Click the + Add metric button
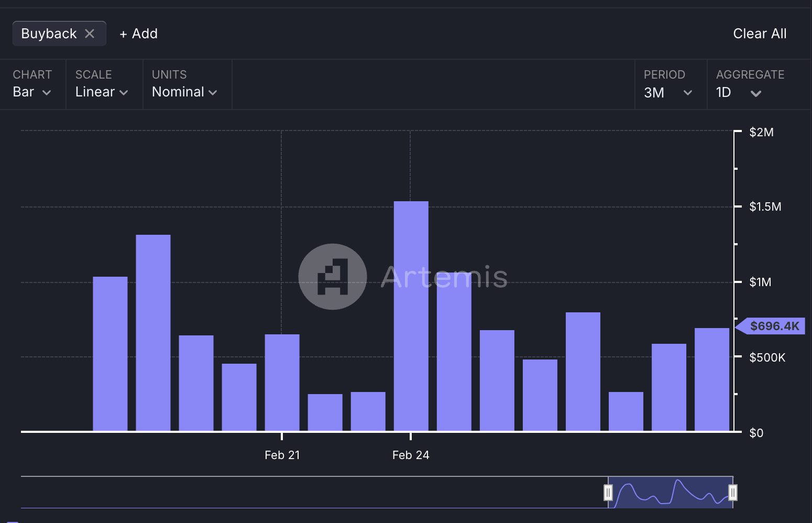 138,34
